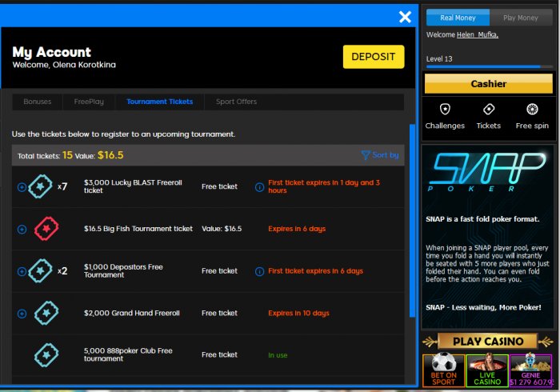Click 'Free ticket' in Grand Hand Freeroll row
560x392 pixels.
(219, 313)
